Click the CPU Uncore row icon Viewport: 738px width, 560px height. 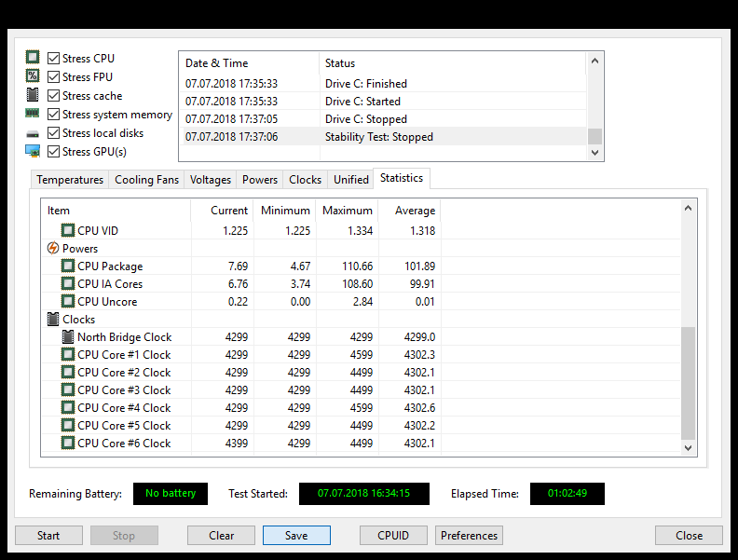(x=68, y=301)
